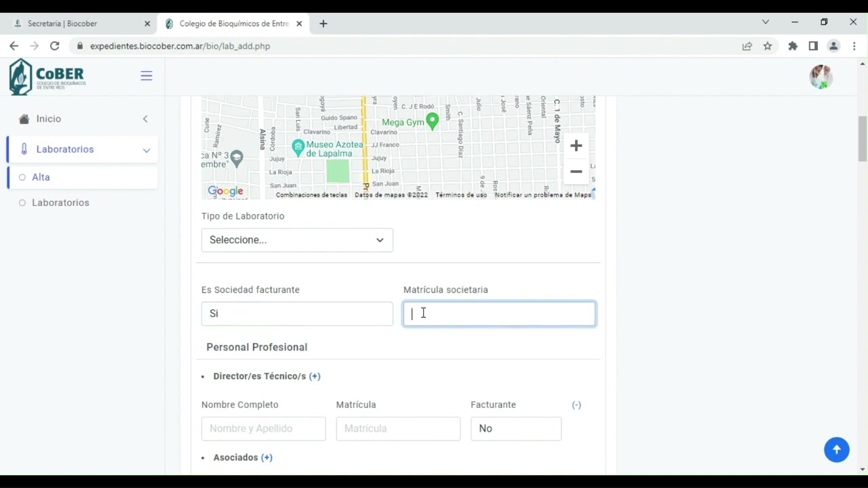Image resolution: width=868 pixels, height=488 pixels.
Task: Click the CoBER logo
Action: [x=47, y=77]
